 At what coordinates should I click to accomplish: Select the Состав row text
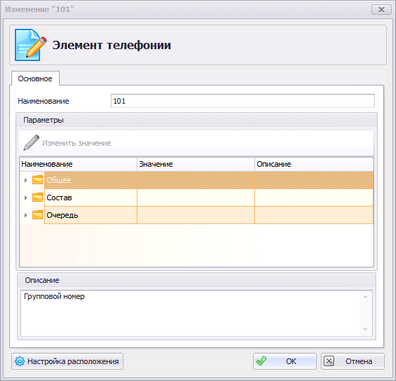(59, 198)
